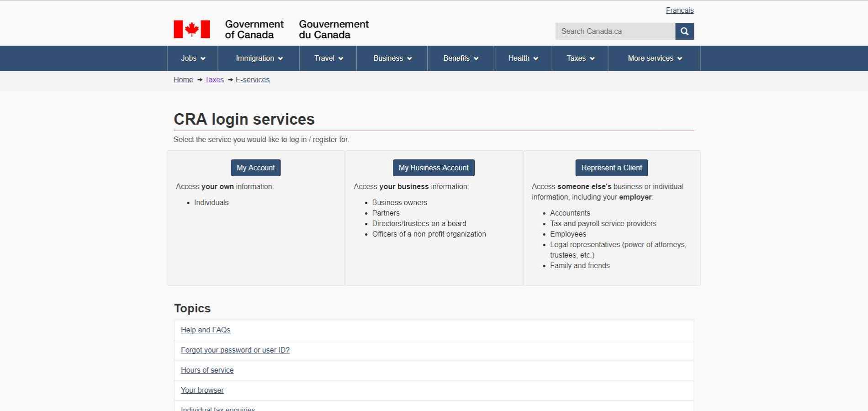Click 'Access your own information' text
Viewport: 868px width, 411px height.
225,186
